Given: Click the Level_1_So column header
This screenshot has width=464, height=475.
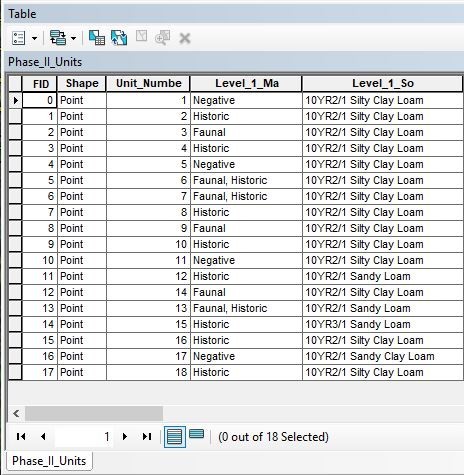Looking at the screenshot, I should [383, 83].
